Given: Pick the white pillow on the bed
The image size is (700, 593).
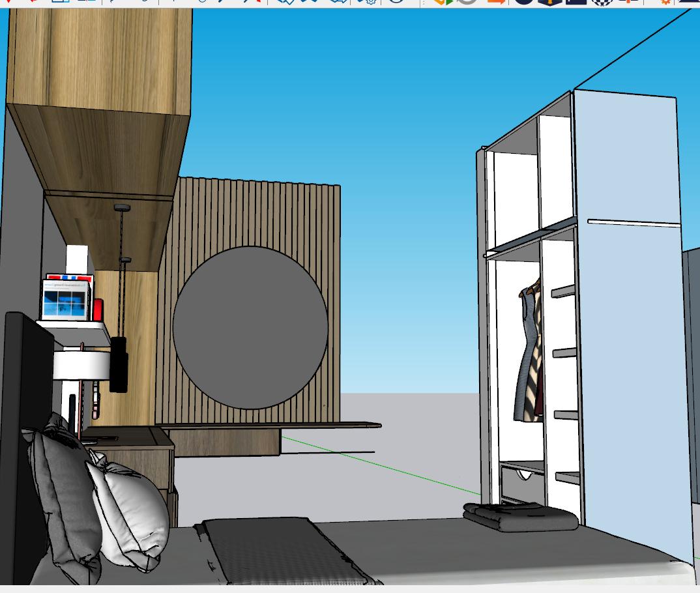Looking at the screenshot, I should (x=130, y=515).
